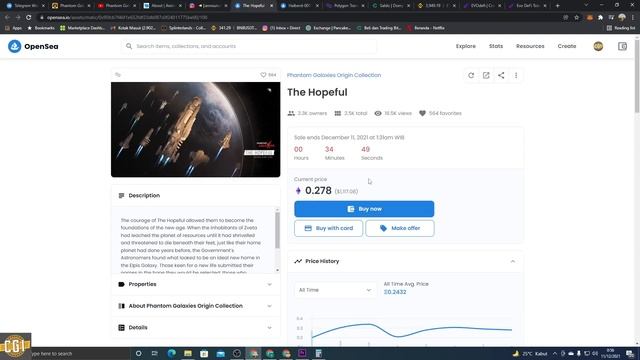Open the Resources menu
The width and height of the screenshot is (640, 360).
coord(530,46)
